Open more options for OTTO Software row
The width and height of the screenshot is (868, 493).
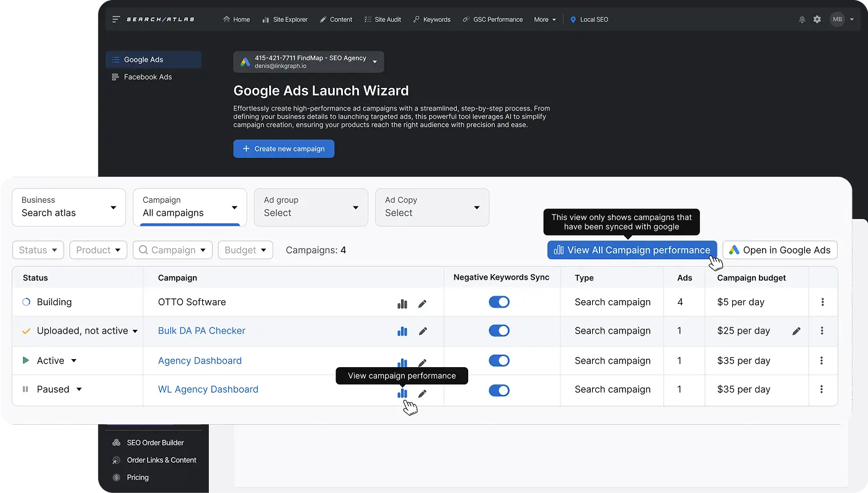click(x=822, y=302)
